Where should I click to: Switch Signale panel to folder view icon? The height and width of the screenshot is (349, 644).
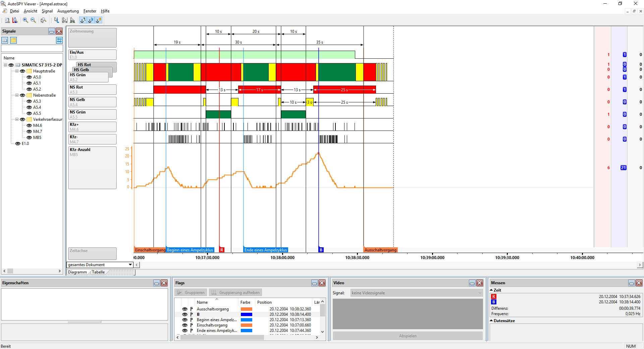[x=13, y=40]
